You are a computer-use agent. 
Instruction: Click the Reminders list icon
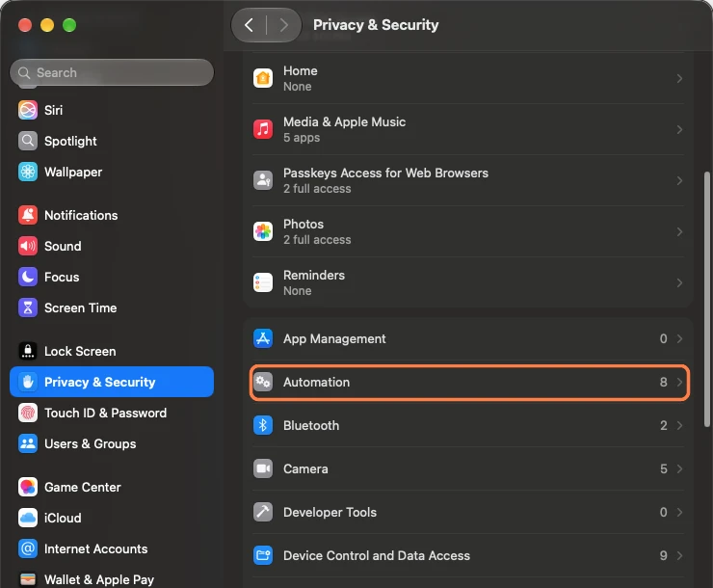(x=263, y=282)
